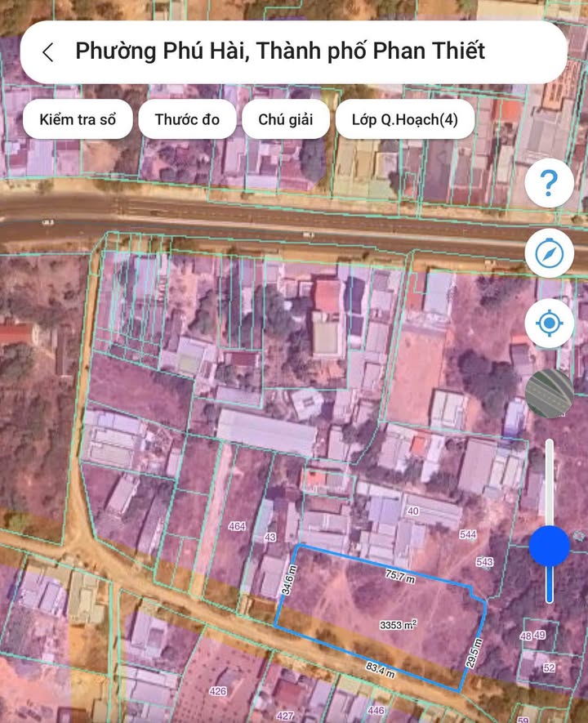The height and width of the screenshot is (723, 588).
Task: Open Kiểm tra sổ
Action: (78, 119)
